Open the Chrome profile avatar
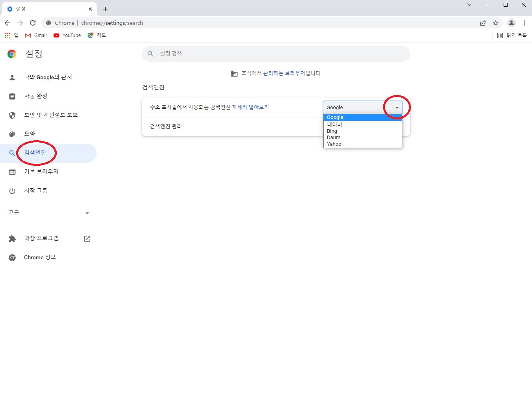Screen dimensions: 532x407 click(x=511, y=23)
